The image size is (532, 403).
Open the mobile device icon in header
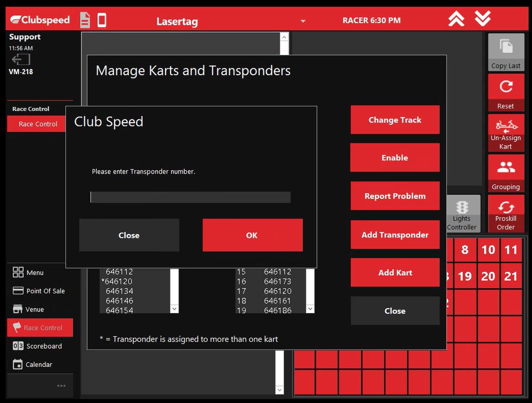point(102,20)
